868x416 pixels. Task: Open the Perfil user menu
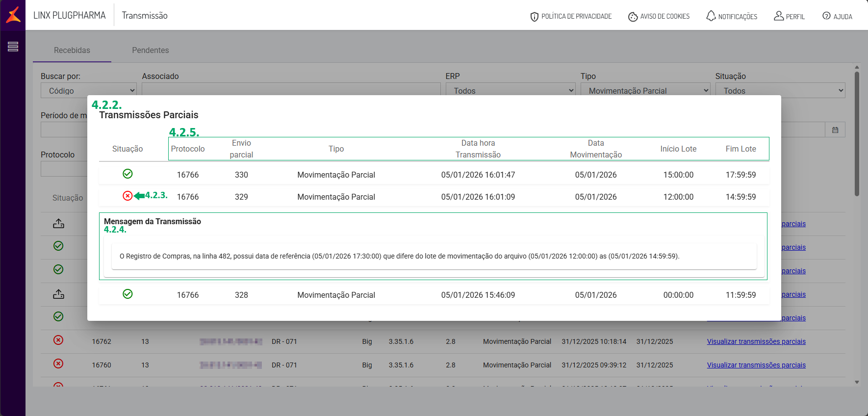[x=789, y=16]
